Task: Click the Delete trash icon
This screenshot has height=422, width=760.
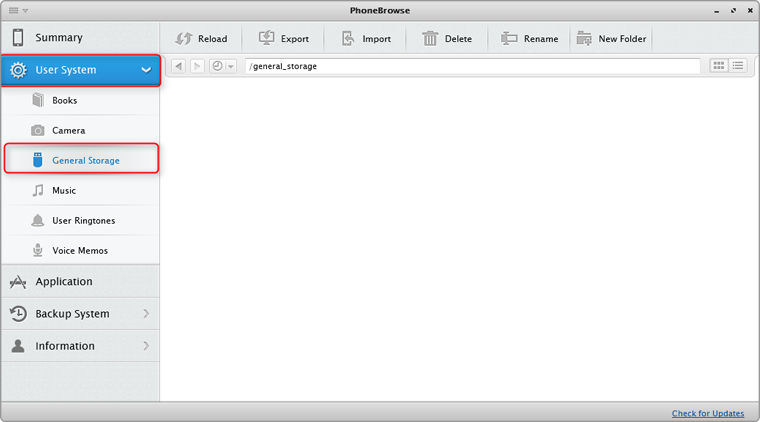Action: tap(430, 39)
